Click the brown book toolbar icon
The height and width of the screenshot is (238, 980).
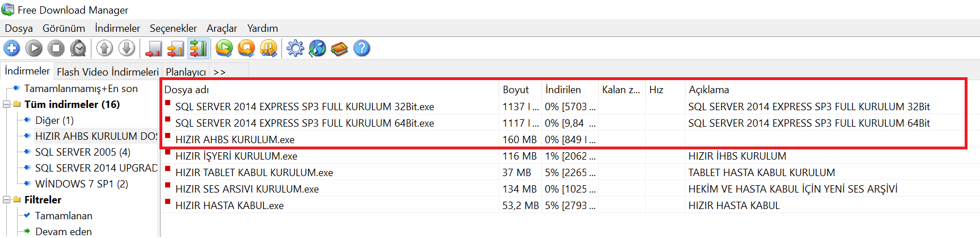(339, 48)
